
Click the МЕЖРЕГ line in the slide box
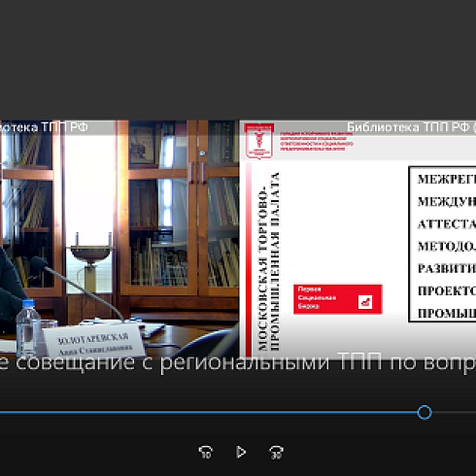447,179
